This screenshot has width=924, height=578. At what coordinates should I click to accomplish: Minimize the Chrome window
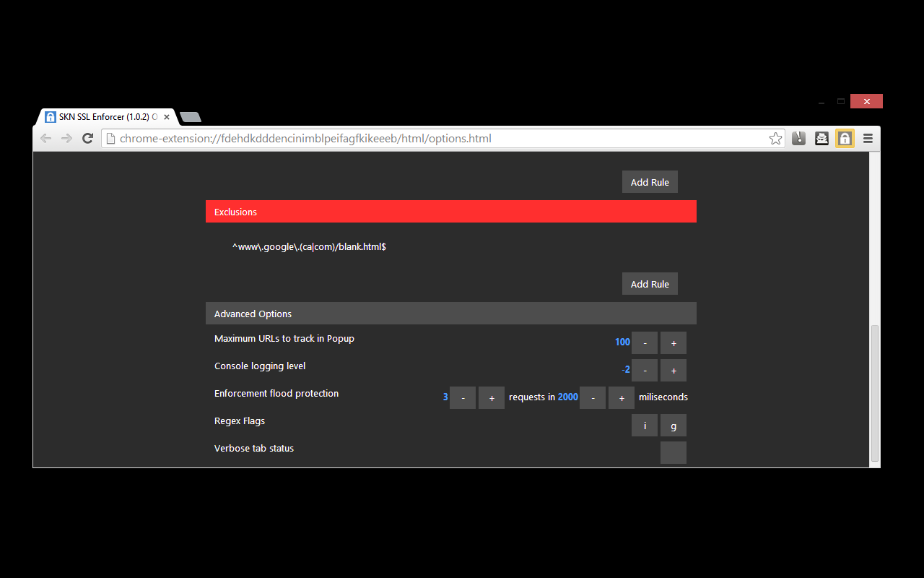(x=821, y=102)
